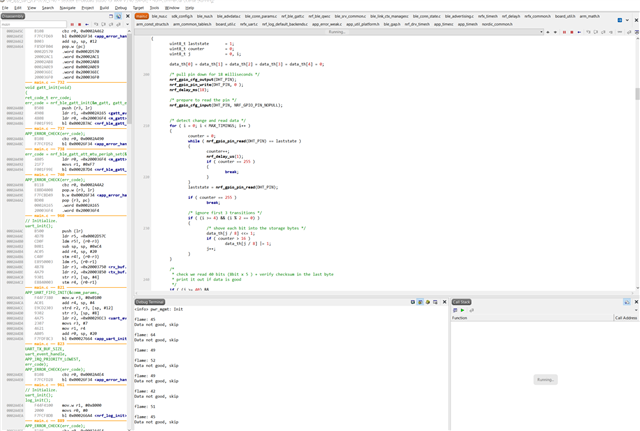Stop debugging from the editor toolbar
This screenshot has width=640, height=431.
point(572,32)
